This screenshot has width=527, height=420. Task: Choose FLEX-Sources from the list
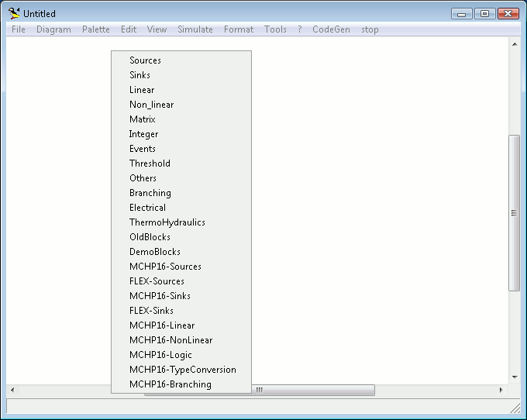click(181, 281)
